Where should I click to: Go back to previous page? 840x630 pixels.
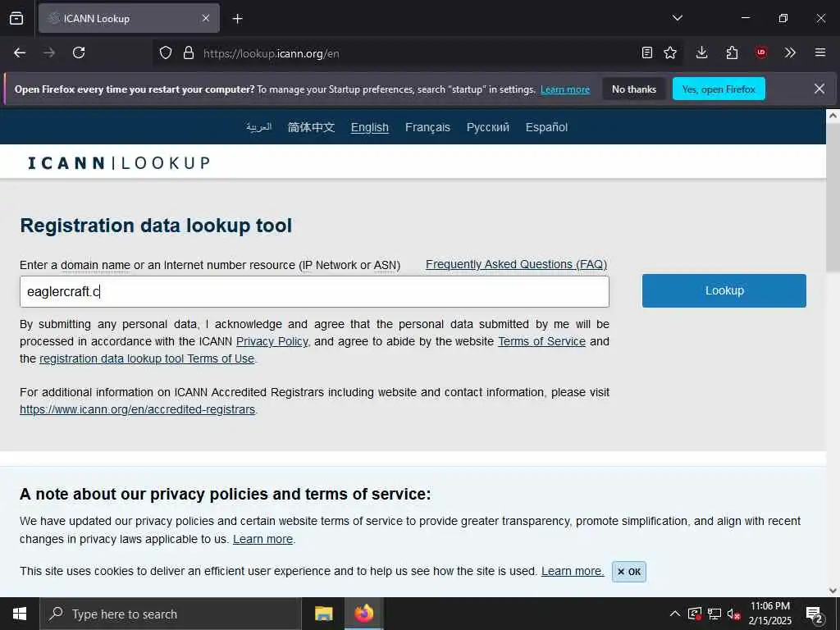pos(20,52)
